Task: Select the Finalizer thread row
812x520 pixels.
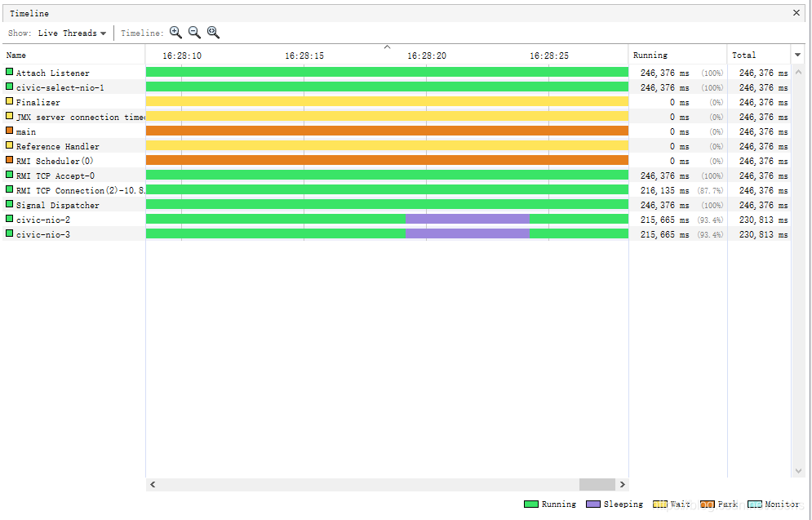Action: [396, 102]
